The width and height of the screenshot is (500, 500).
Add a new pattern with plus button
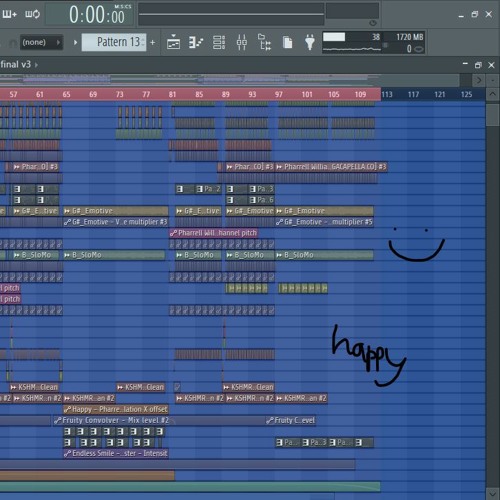153,42
